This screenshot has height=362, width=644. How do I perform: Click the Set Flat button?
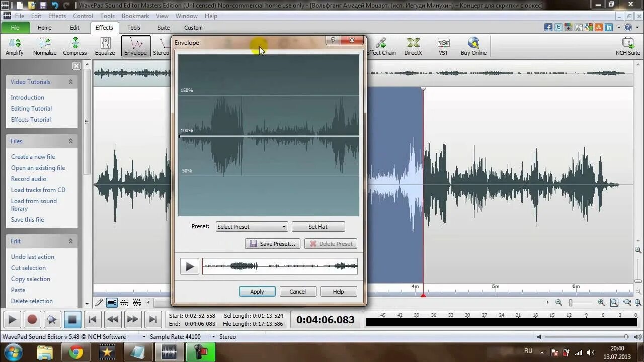tap(318, 227)
